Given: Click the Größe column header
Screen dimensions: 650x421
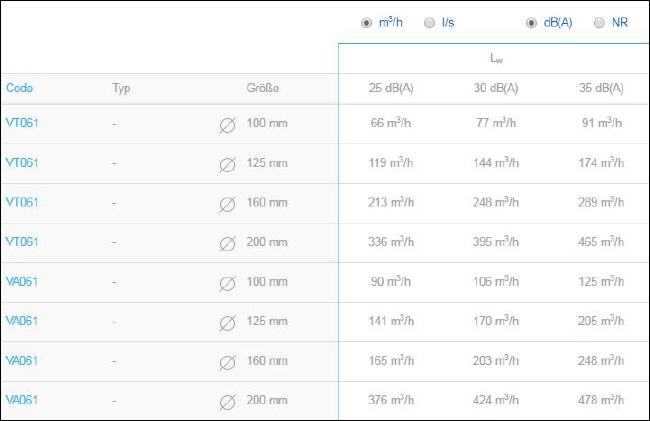Looking at the screenshot, I should pos(263,88).
